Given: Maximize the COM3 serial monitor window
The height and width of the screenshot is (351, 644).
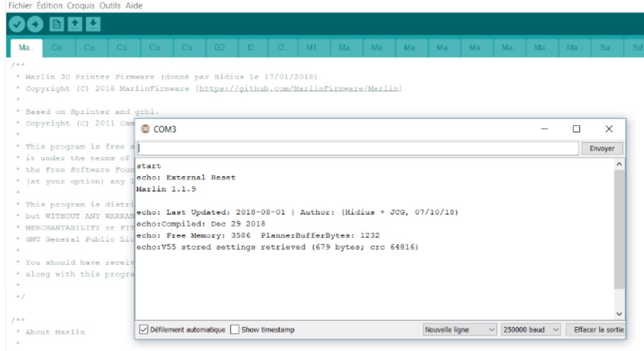Looking at the screenshot, I should [576, 129].
